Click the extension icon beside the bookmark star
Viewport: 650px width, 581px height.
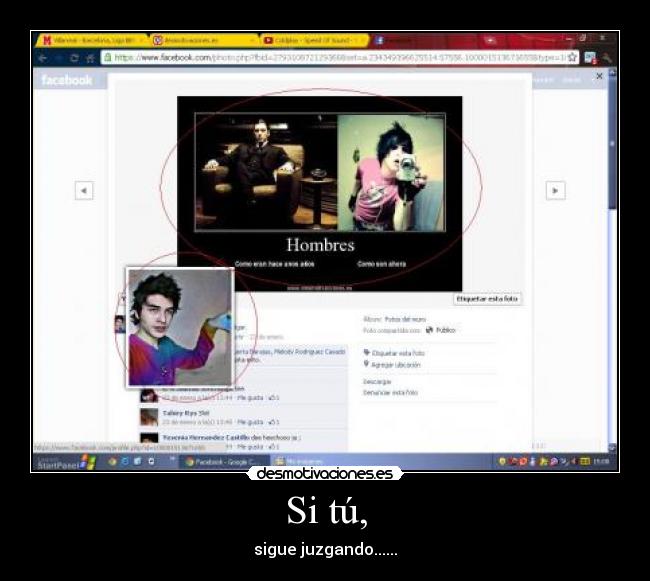pyautogui.click(x=590, y=58)
